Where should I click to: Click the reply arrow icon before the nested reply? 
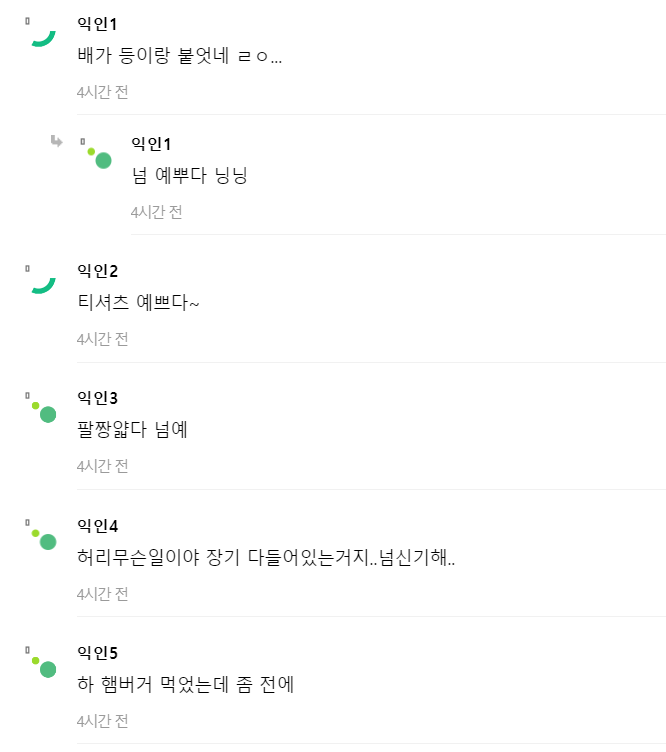tap(57, 141)
